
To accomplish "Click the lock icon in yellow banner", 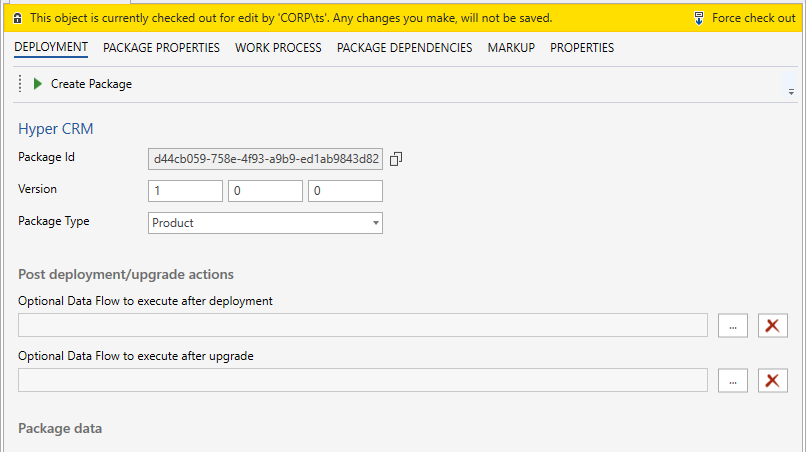I will (18, 18).
